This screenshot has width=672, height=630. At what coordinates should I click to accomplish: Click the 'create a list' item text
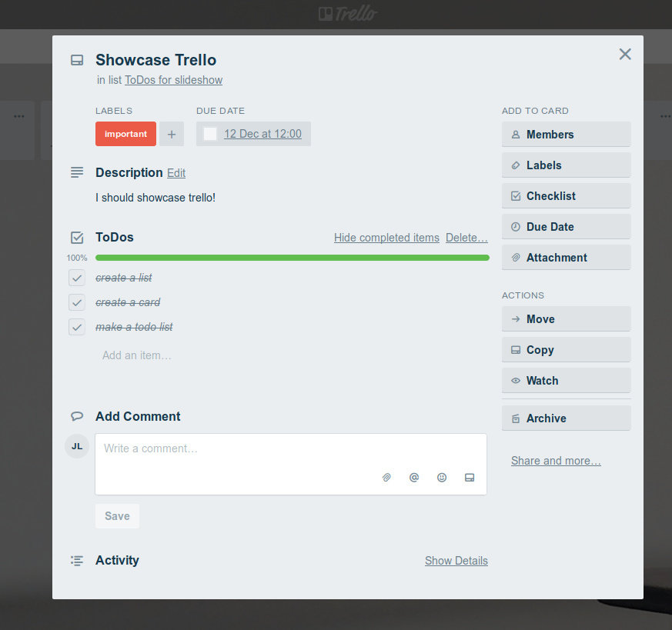click(124, 278)
